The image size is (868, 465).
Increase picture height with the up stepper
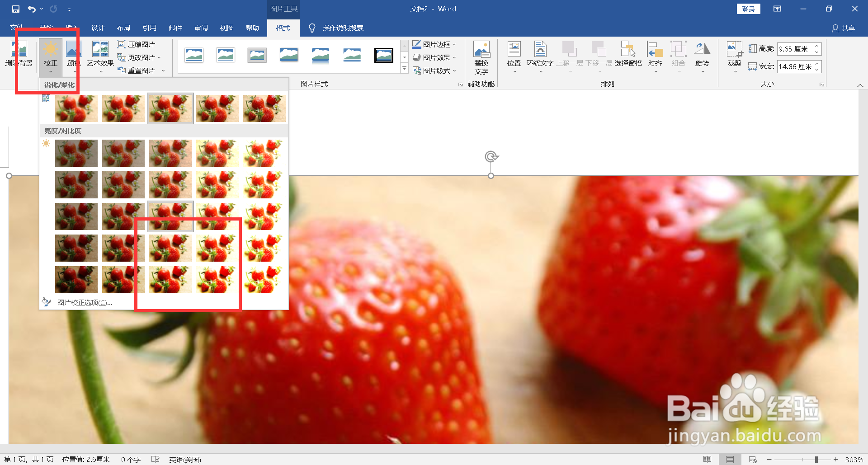click(817, 46)
